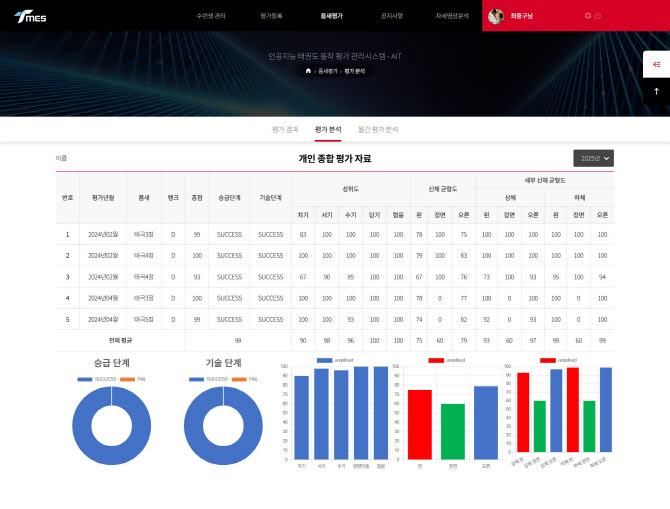670x509 pixels.
Task: Open the 수련생 관리 menu
Action: 211,16
